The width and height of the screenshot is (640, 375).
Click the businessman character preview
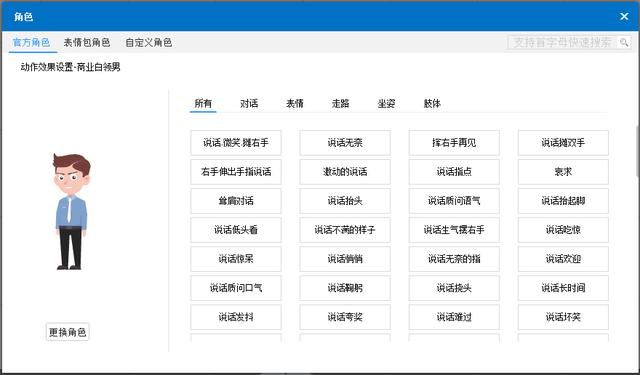click(x=71, y=211)
